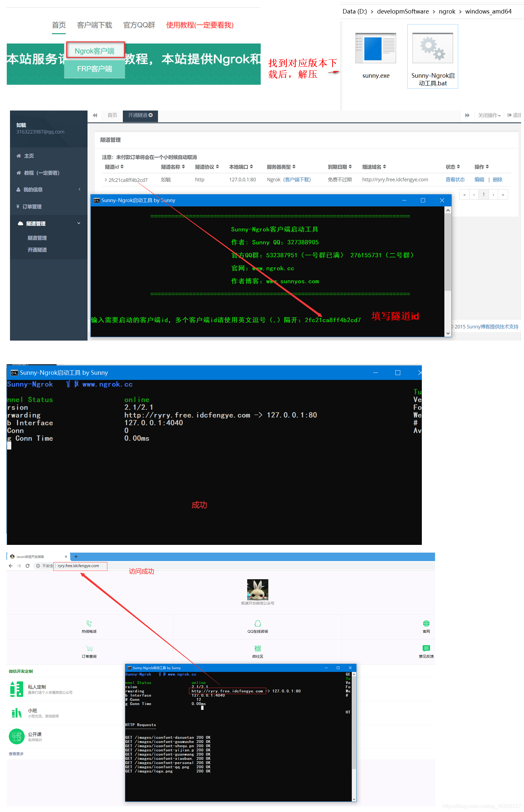Open the 官网 globe icon
This screenshot has height=812, width=524.
click(x=426, y=623)
